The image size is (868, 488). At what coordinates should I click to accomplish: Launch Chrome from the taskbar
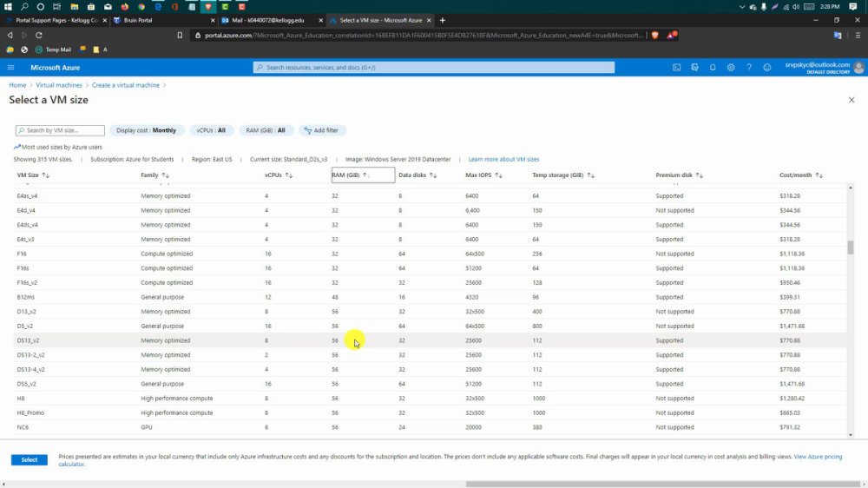141,7
